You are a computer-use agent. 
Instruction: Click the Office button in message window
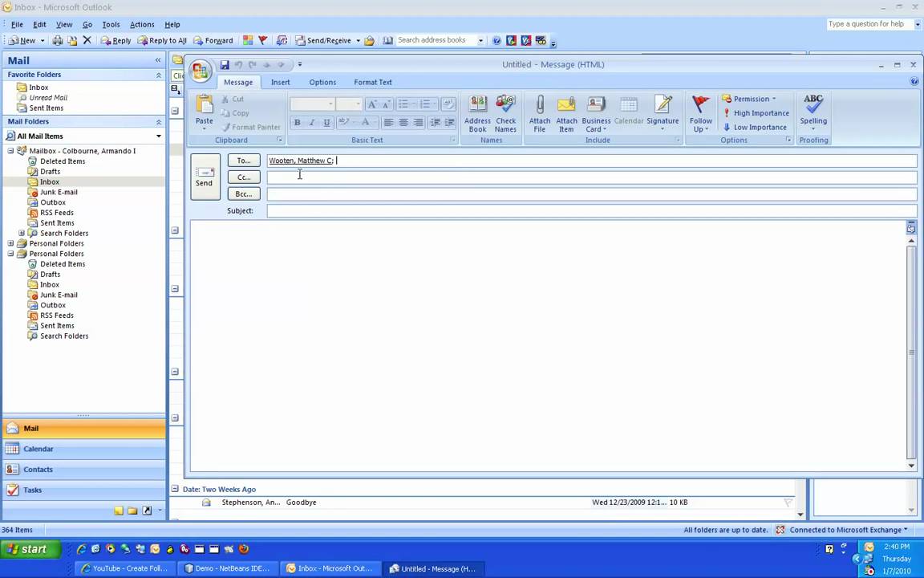point(201,71)
